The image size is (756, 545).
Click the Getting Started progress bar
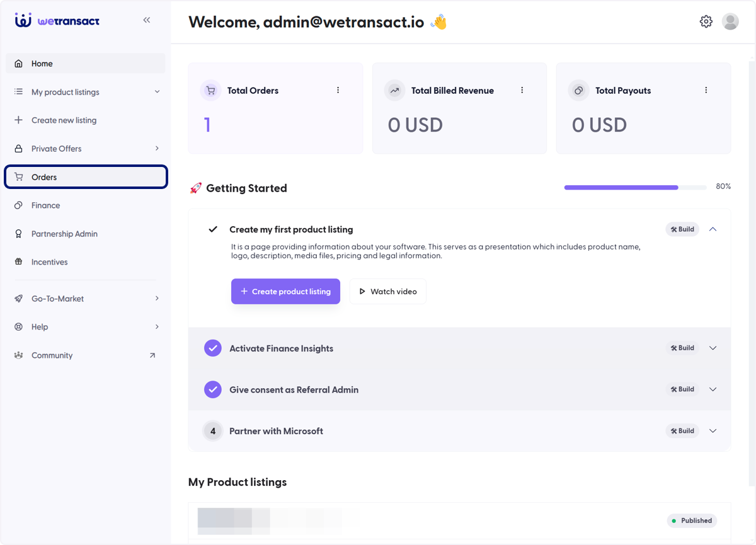(x=635, y=187)
